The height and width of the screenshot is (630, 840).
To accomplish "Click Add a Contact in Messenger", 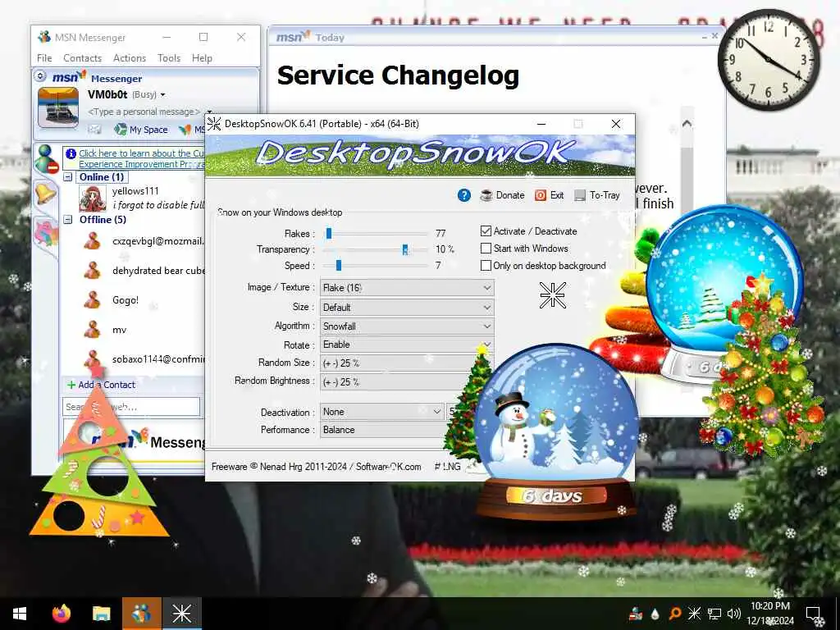I will [101, 385].
